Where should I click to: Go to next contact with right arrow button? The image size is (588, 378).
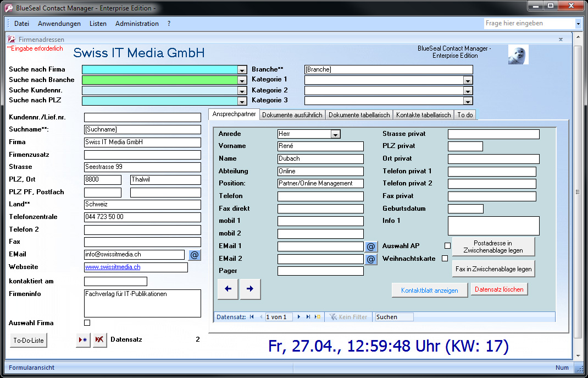pos(250,289)
